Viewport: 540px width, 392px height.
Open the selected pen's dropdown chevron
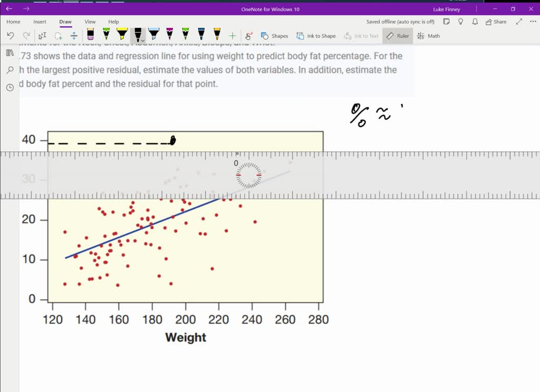[x=143, y=41]
